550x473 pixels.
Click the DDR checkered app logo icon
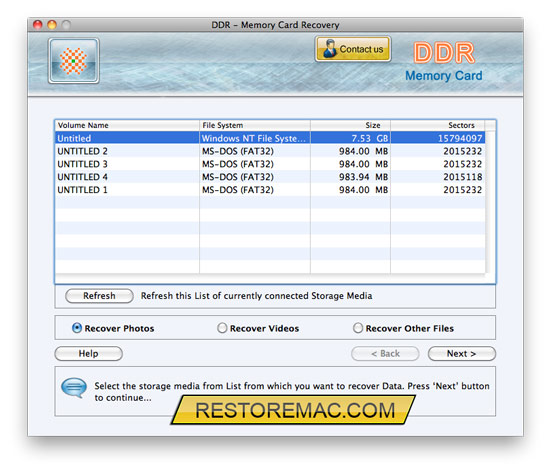click(74, 61)
